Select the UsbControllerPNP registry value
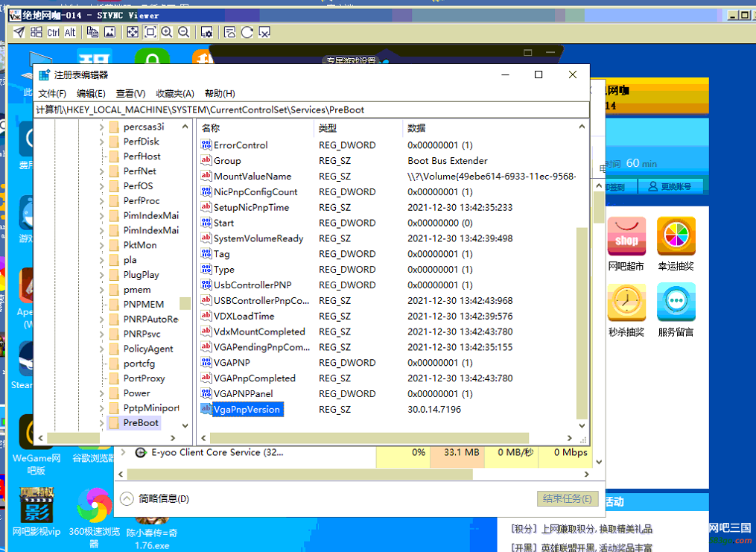 (x=252, y=285)
